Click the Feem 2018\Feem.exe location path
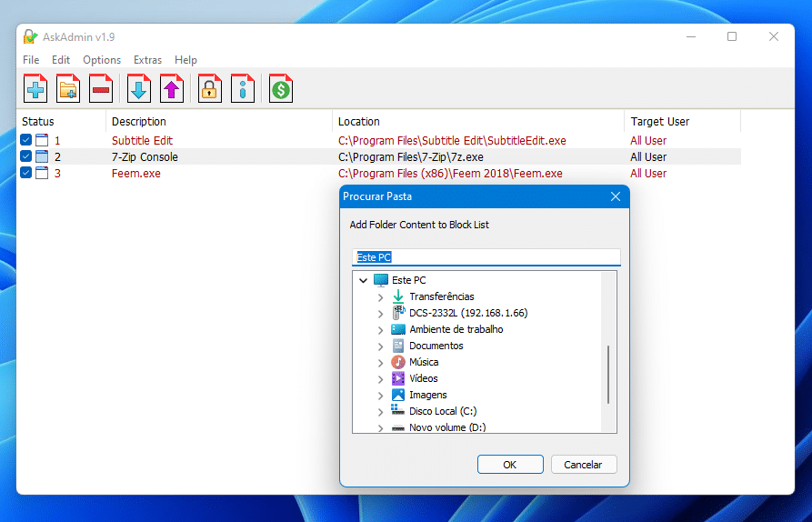Screen dimensions: 812x522 coord(450,174)
